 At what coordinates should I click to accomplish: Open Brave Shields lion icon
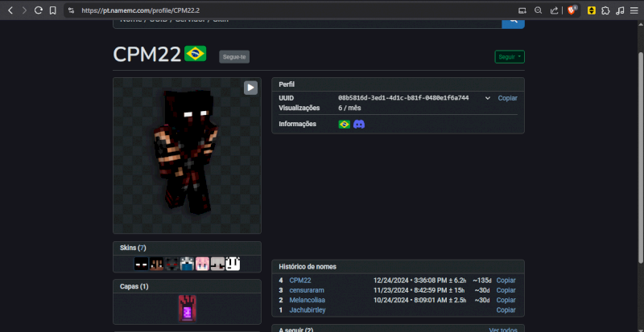pos(572,10)
